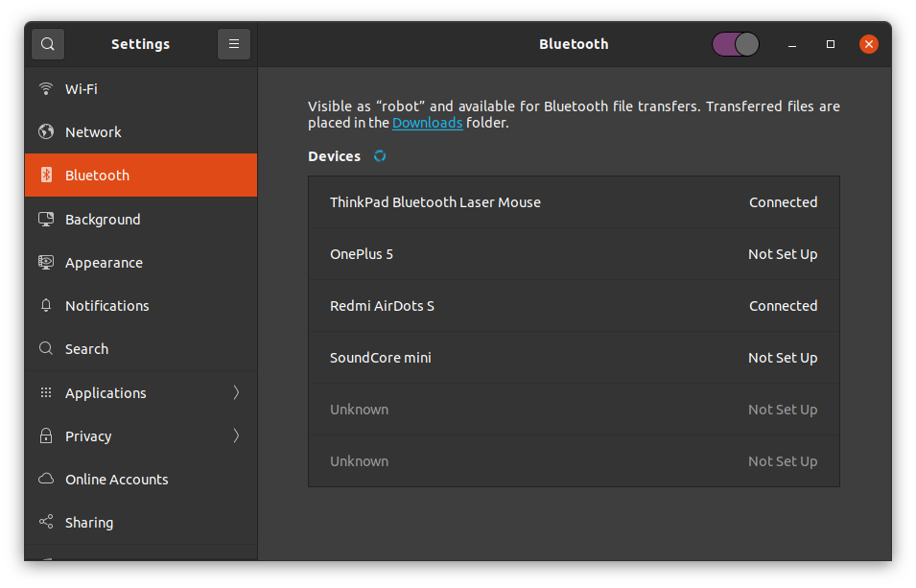Go to the Network settings panel
Viewport: 916px width, 588px height.
(x=141, y=132)
